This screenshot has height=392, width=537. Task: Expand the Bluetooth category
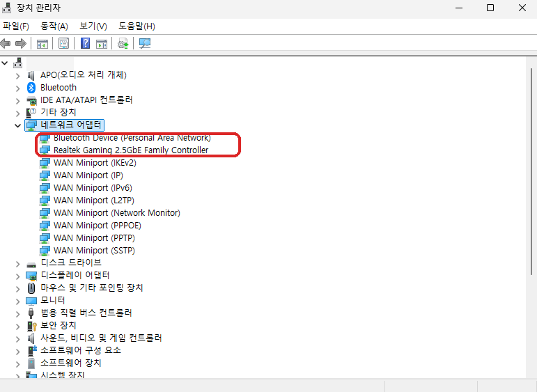[x=18, y=88]
